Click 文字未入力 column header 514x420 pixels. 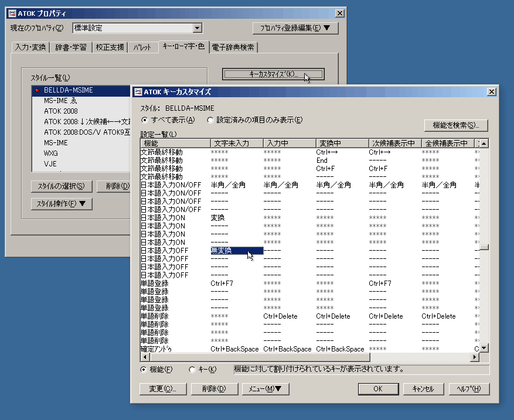(x=237, y=144)
